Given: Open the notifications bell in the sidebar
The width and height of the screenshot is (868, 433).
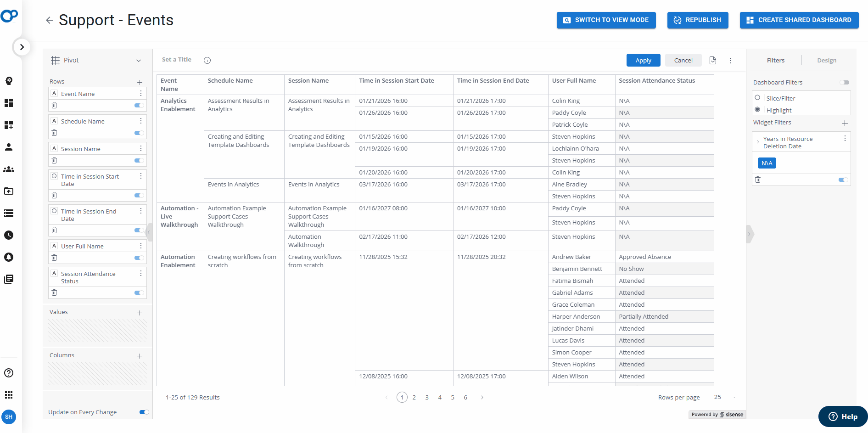Looking at the screenshot, I should point(9,257).
